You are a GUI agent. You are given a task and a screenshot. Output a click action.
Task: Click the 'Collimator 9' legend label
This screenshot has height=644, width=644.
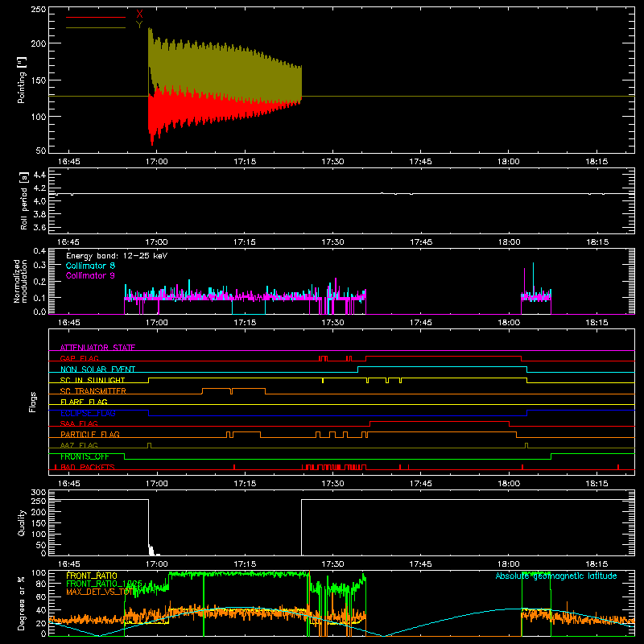click(90, 275)
